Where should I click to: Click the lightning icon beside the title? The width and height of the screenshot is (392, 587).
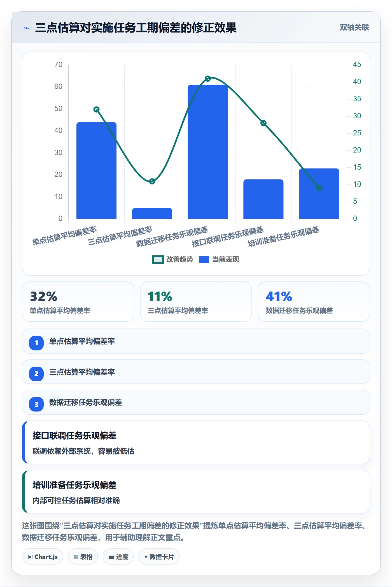[27, 28]
